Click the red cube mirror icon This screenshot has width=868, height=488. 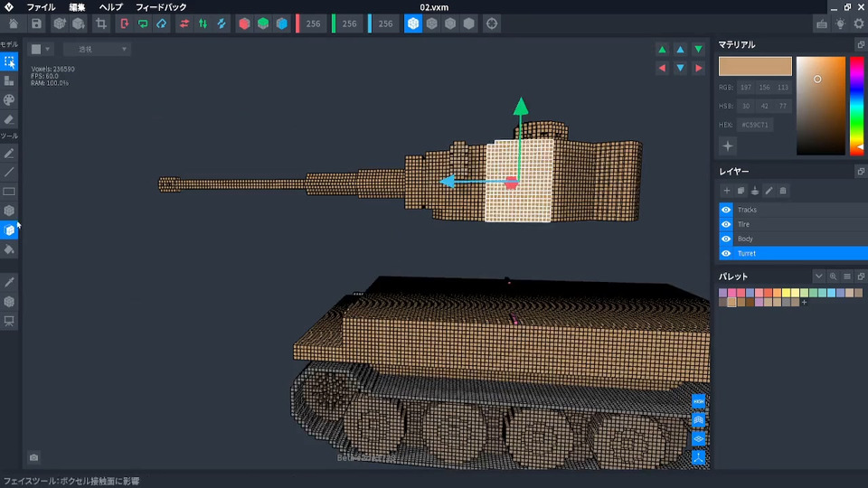tap(244, 23)
